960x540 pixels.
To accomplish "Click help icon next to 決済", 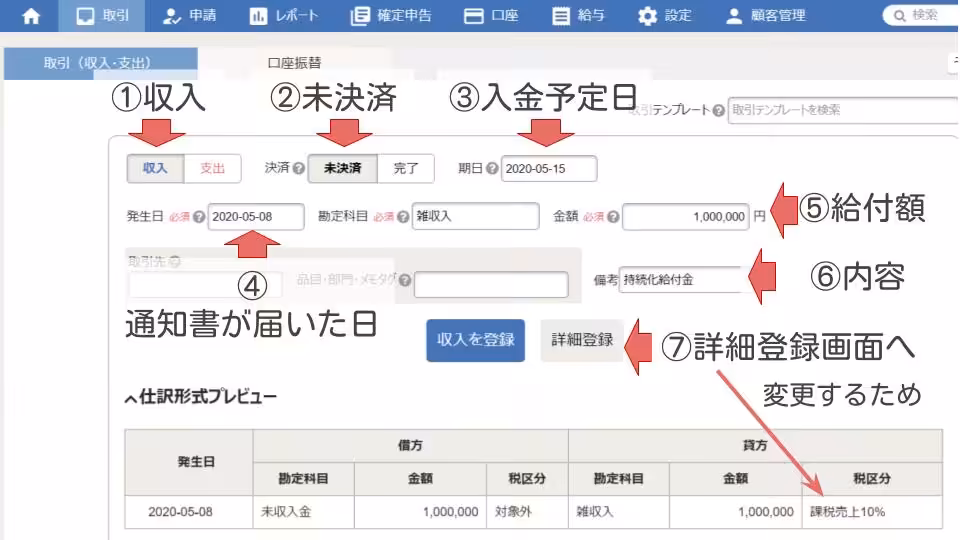I will pyautogui.click(x=299, y=168).
